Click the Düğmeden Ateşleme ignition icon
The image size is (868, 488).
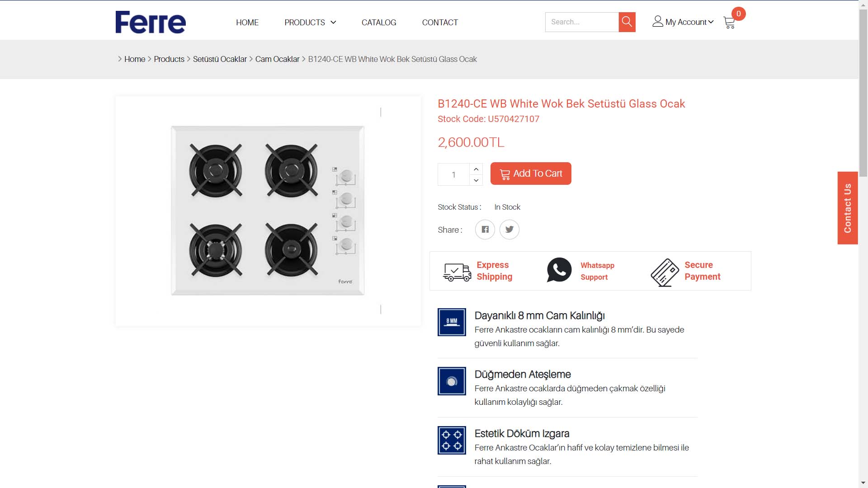tap(452, 381)
